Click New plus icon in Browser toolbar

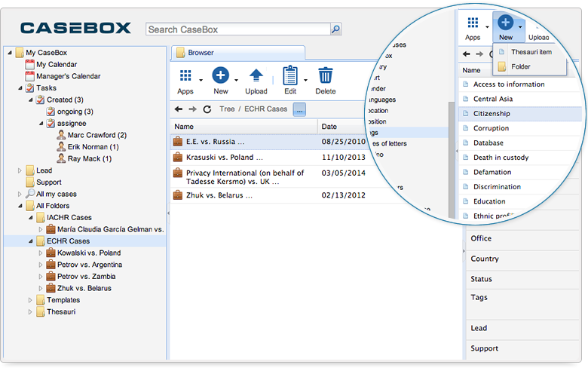(x=220, y=75)
